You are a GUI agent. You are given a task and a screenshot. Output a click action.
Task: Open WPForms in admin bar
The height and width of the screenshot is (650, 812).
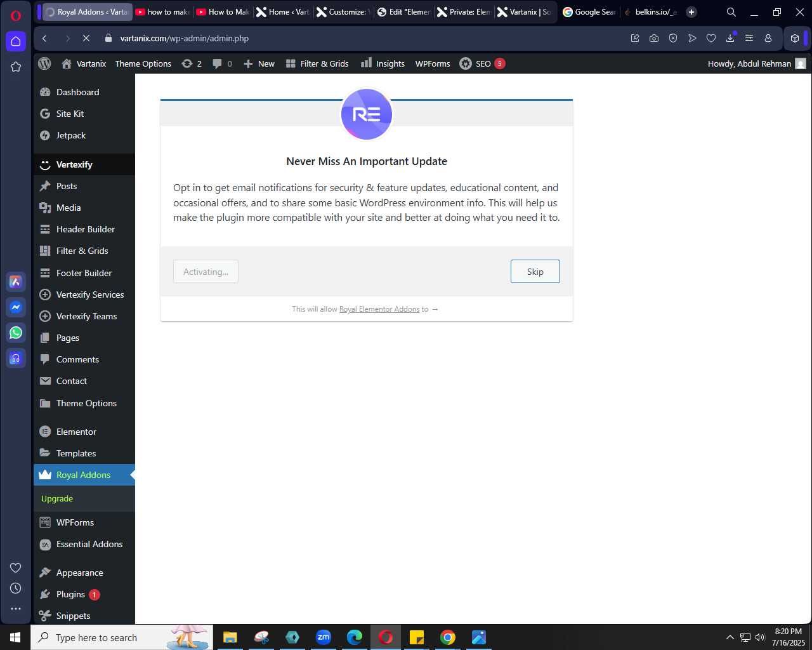433,63
